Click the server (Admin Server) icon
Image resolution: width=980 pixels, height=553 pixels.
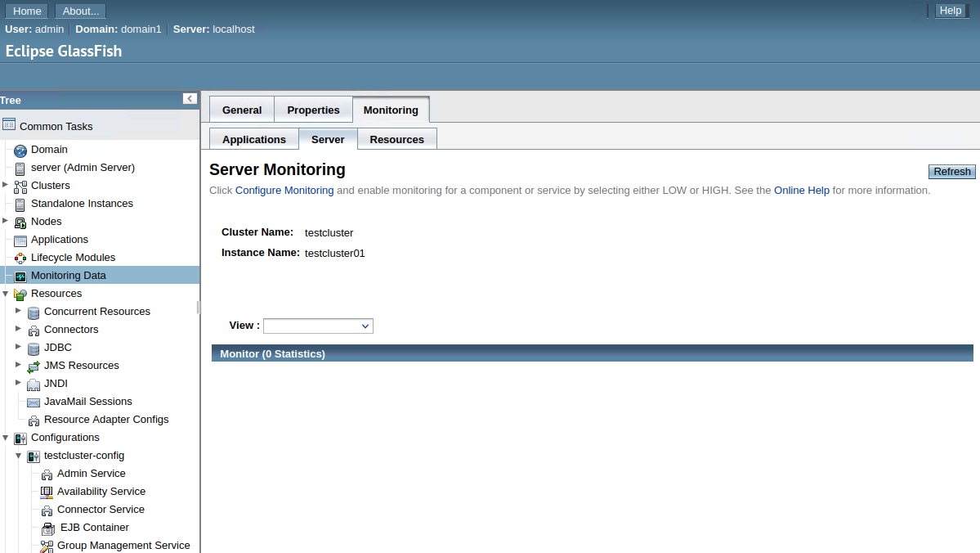click(x=20, y=169)
